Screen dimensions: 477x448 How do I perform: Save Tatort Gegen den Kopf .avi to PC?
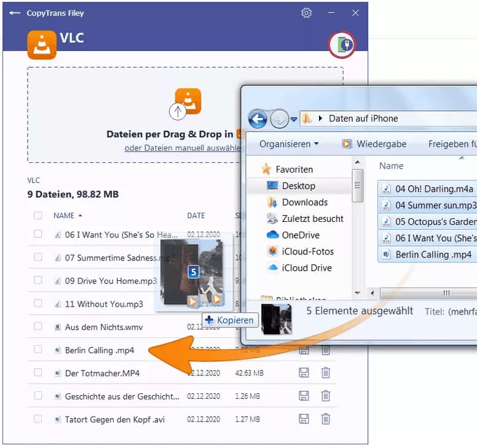pyautogui.click(x=304, y=419)
